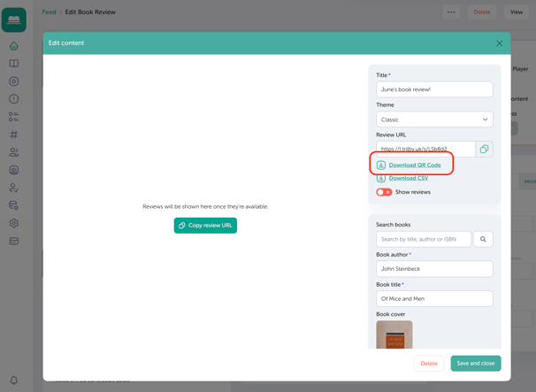Open the user-check sidebar icon

13,188
